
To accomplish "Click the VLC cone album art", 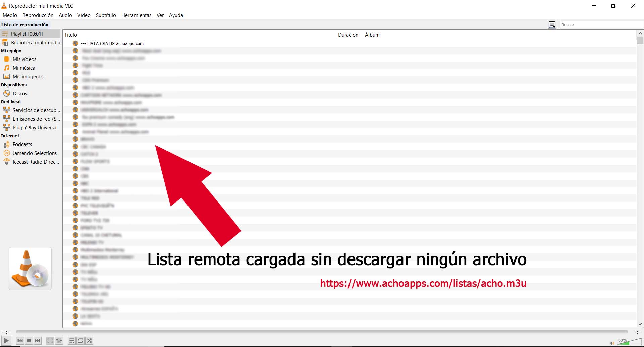I will click(x=30, y=269).
